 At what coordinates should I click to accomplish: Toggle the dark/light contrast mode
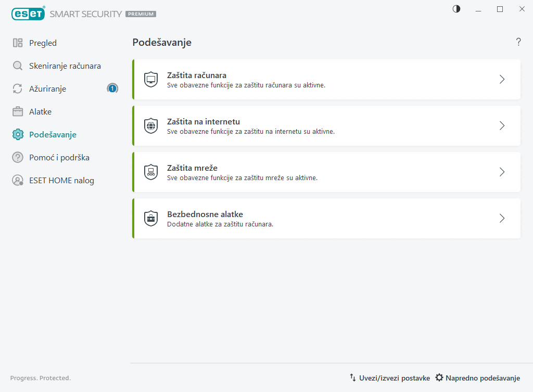pos(456,9)
